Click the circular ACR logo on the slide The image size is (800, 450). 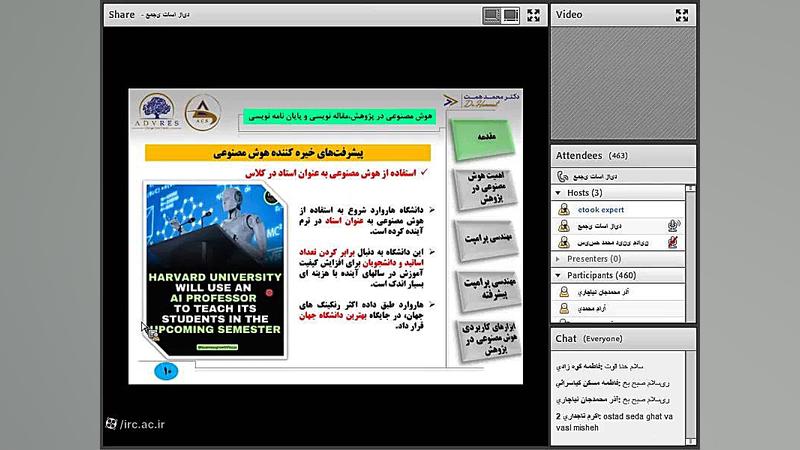(x=203, y=113)
